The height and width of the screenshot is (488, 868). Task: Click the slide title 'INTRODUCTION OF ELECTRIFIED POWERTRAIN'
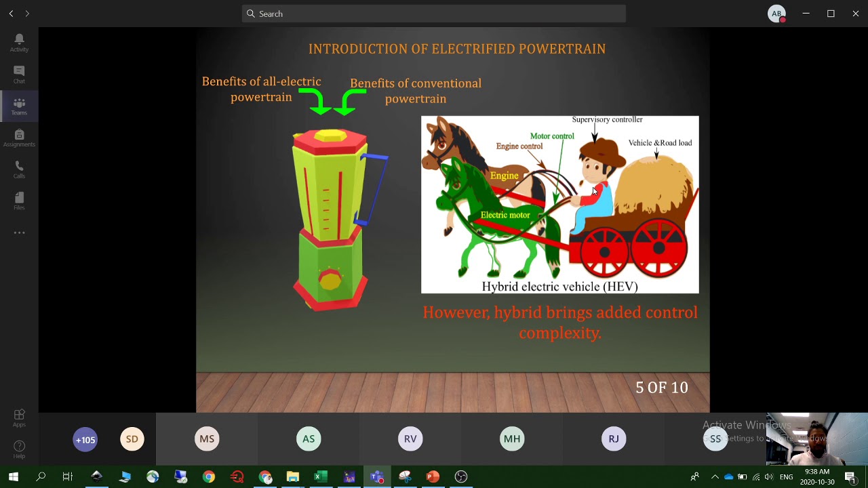457,49
